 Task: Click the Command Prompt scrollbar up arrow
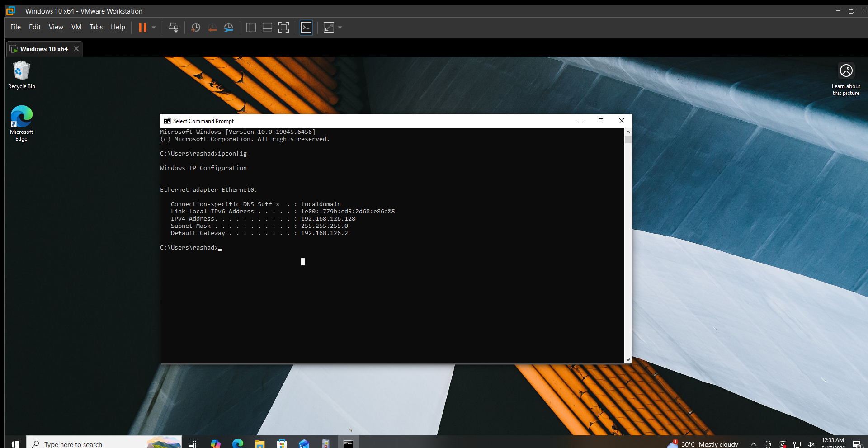point(628,132)
